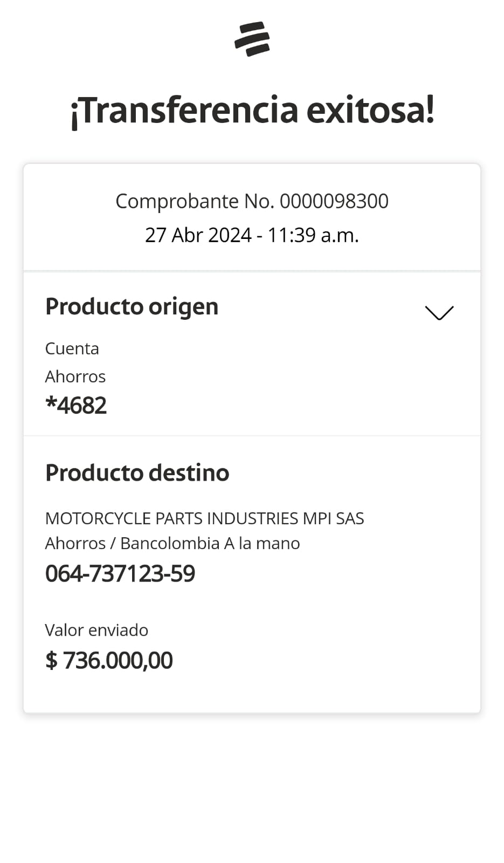Select the Comprobante No. label

tap(195, 201)
